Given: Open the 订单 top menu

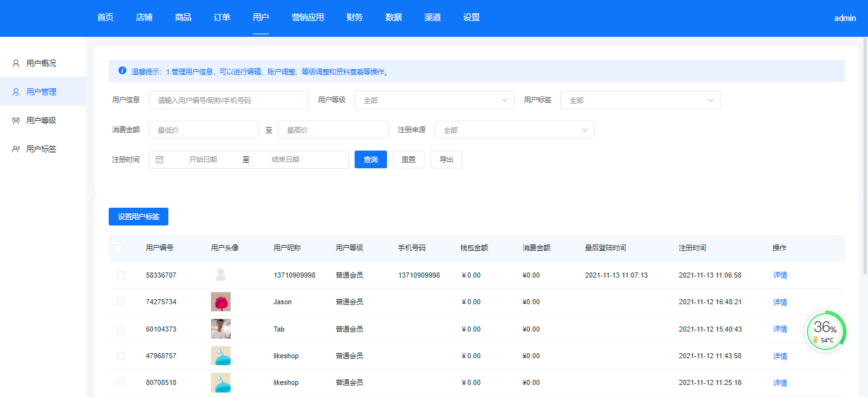Looking at the screenshot, I should pos(222,18).
